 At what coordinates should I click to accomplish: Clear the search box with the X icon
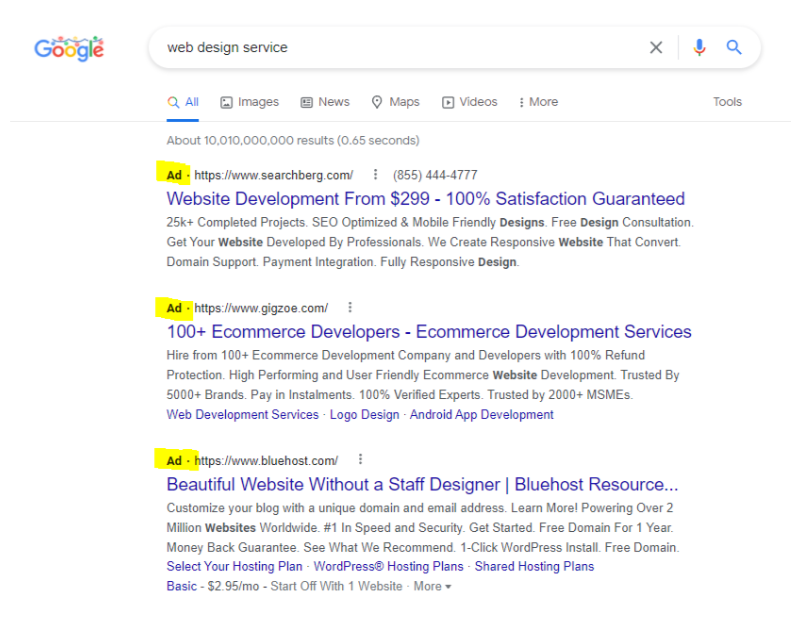[x=656, y=47]
